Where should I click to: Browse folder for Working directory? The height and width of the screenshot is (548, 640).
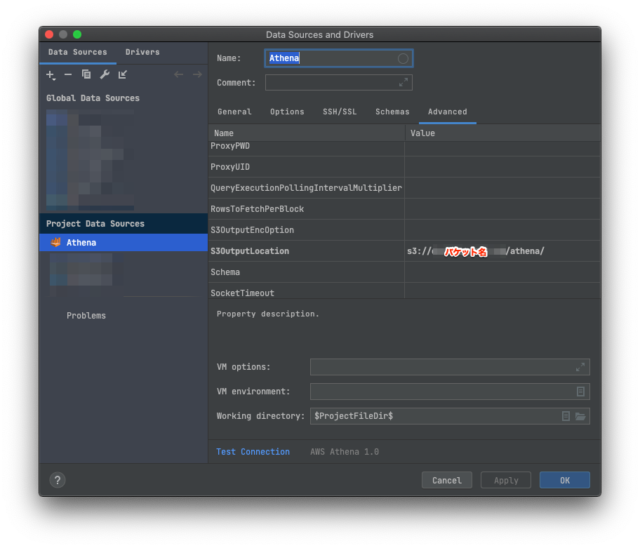coord(580,416)
